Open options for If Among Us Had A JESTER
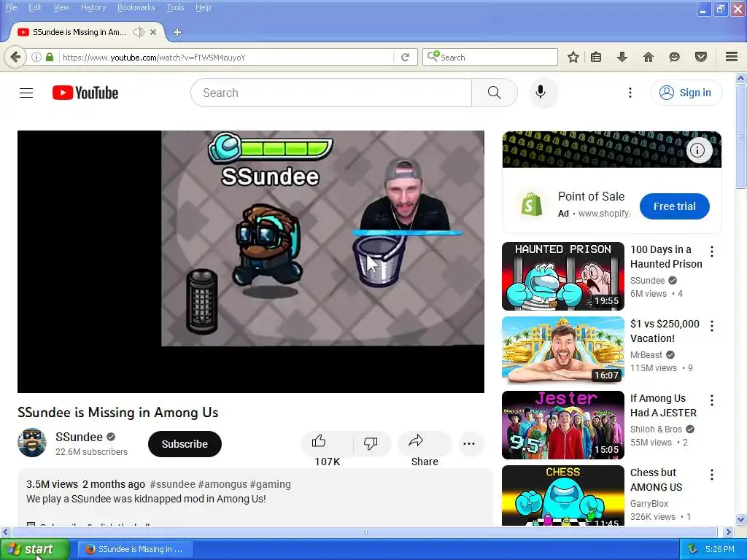This screenshot has height=560, width=747. tap(712, 400)
